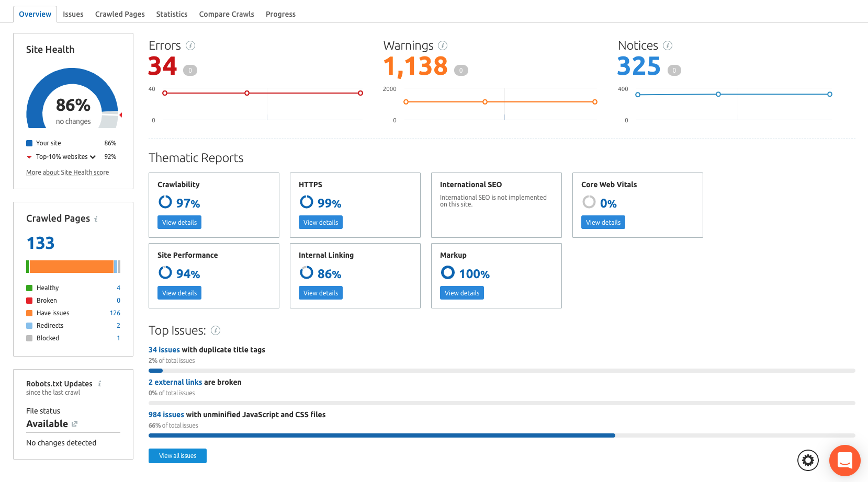Click the 1,138 warnings total number
The height and width of the screenshot is (482, 868).
(415, 66)
